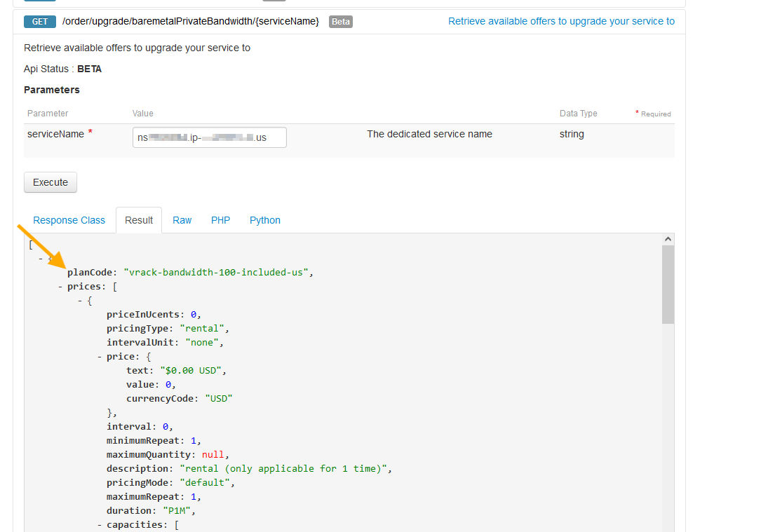The height and width of the screenshot is (532, 761).
Task: Collapse the first object inside prices
Action: pos(79,301)
